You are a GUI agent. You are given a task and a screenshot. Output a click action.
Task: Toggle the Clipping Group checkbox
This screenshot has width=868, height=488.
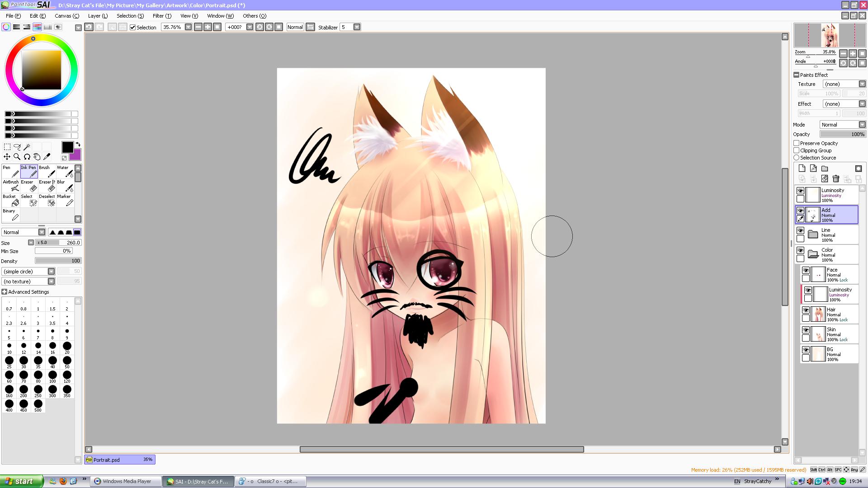pos(797,150)
